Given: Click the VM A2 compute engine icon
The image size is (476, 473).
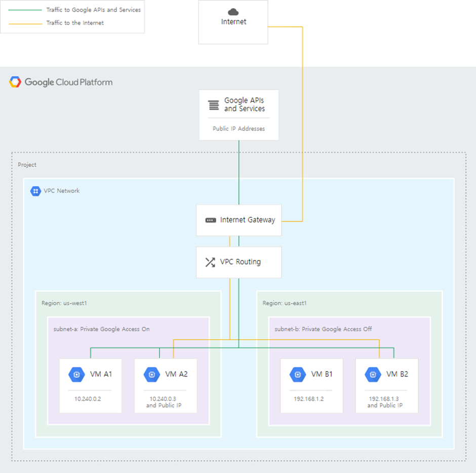Looking at the screenshot, I should click(x=152, y=374).
